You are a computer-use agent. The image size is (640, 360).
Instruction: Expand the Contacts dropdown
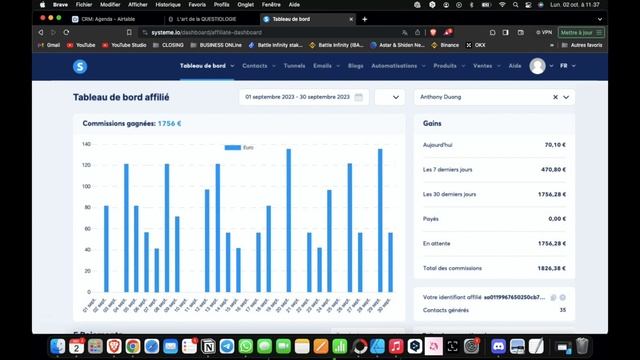(259, 66)
